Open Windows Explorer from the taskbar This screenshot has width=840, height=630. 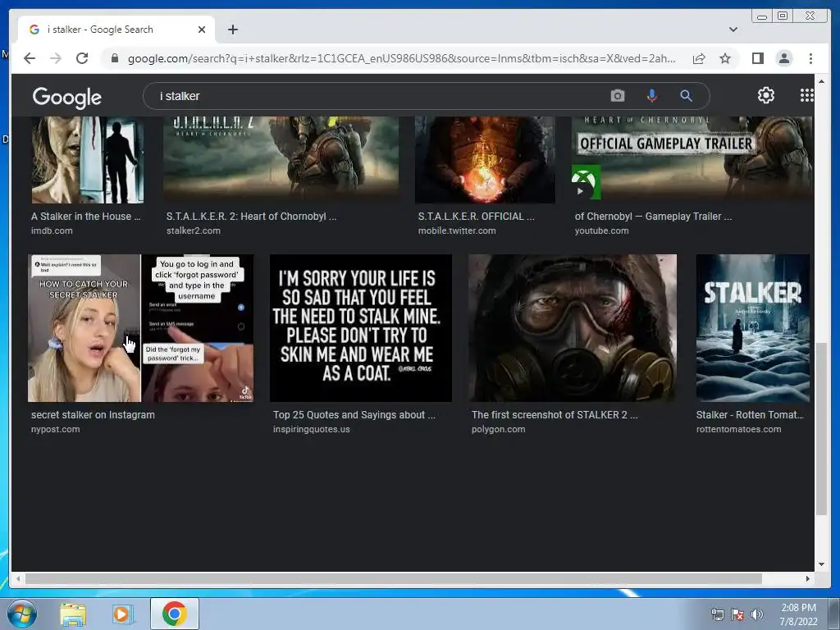[73, 614]
